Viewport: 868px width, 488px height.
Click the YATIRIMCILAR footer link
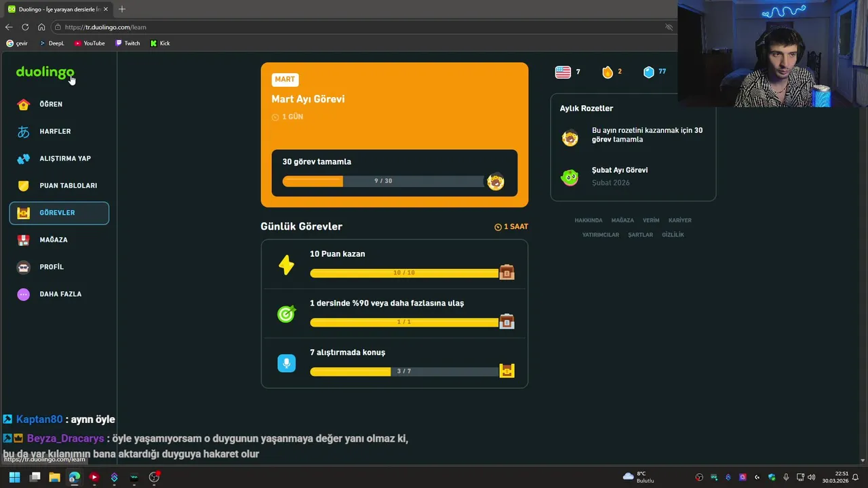601,235
